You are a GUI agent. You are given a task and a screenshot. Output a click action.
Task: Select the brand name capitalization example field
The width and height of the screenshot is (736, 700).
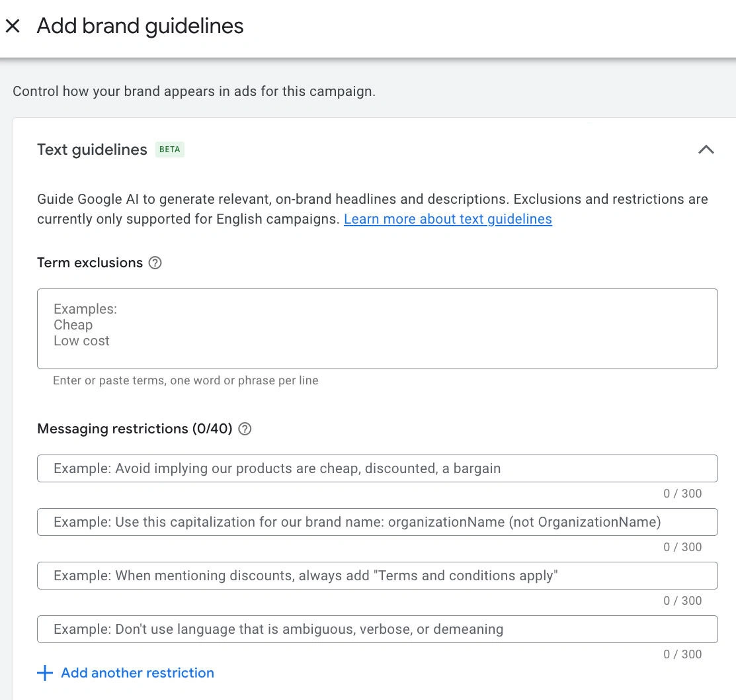pos(377,522)
